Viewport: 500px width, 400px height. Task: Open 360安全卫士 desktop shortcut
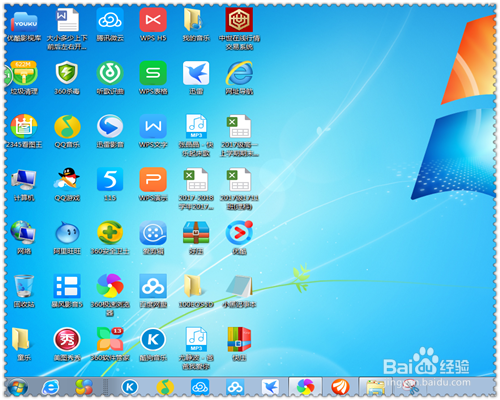pos(110,233)
